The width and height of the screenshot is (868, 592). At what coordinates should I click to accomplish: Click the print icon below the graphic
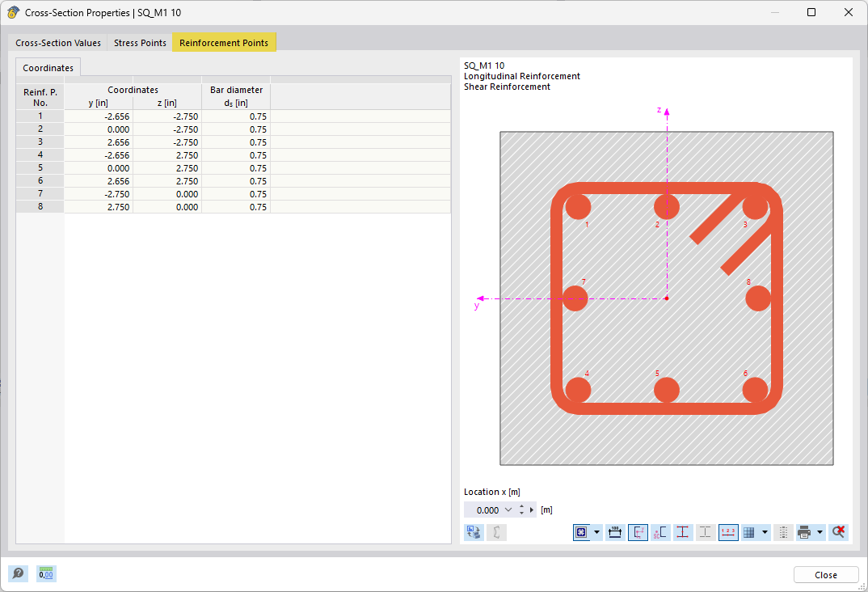tap(803, 532)
